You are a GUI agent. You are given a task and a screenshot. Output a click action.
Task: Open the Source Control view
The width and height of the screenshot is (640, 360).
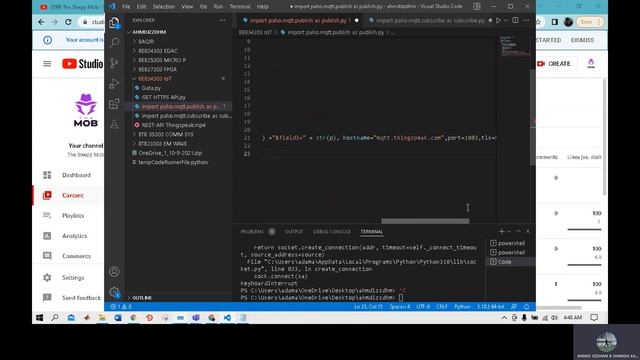(x=114, y=63)
